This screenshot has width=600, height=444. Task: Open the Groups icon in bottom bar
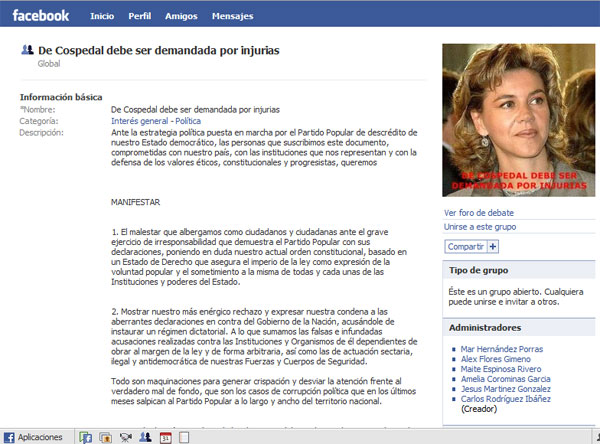click(x=145, y=437)
